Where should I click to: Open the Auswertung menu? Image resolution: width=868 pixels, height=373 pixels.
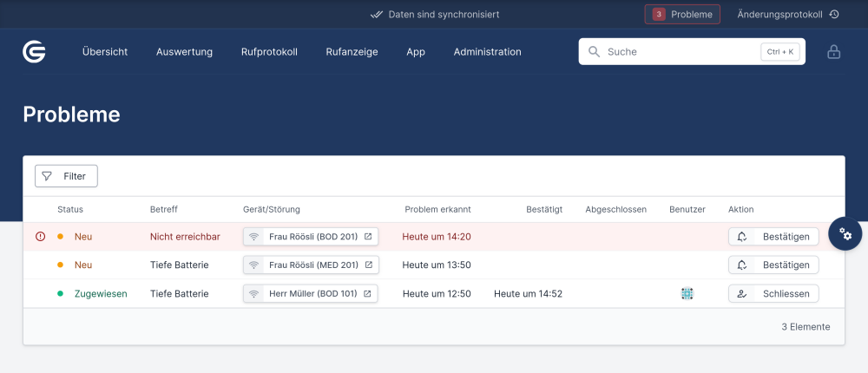coord(184,52)
